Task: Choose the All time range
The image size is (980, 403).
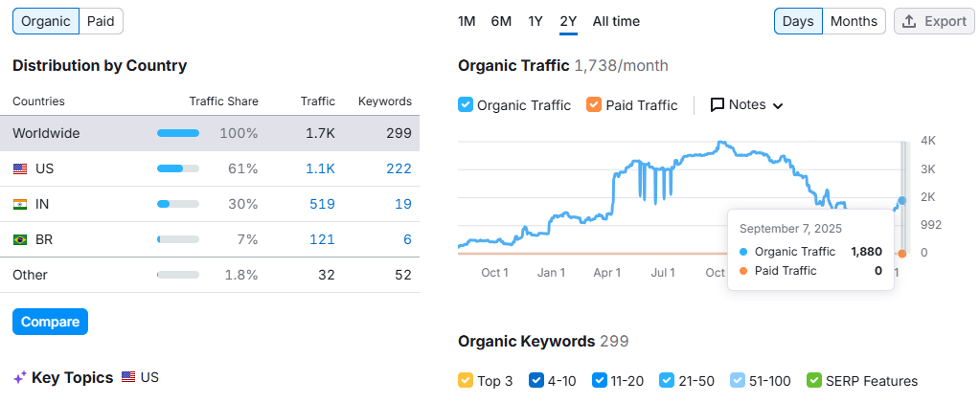Action: pos(616,21)
